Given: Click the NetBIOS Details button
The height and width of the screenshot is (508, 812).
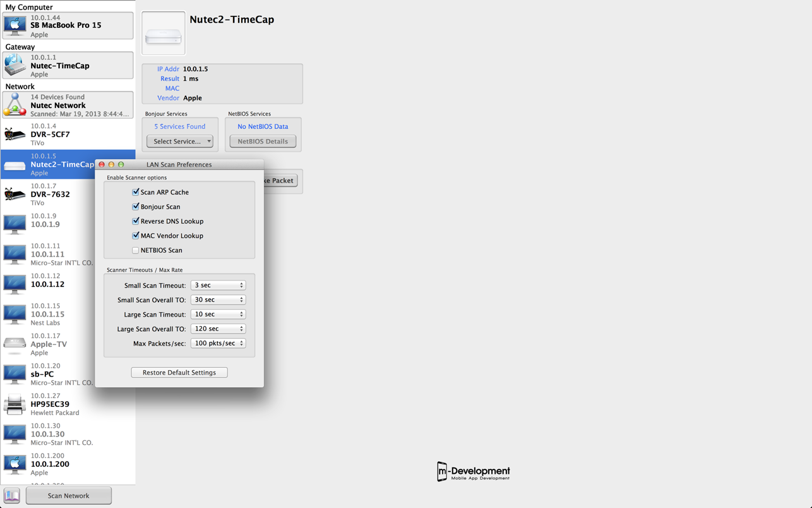Looking at the screenshot, I should [263, 142].
